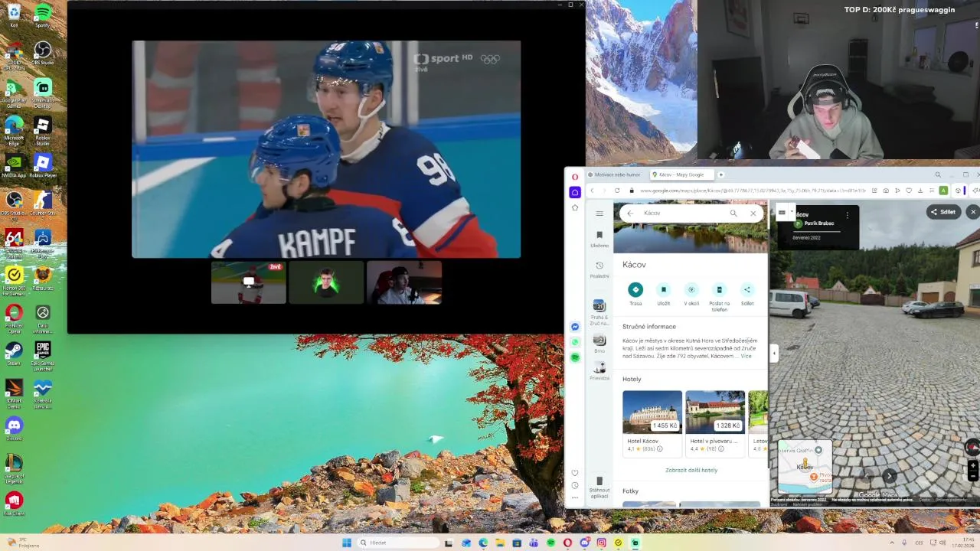Click the Patrik Brabec contributor name
Screen dimensions: 980x551
[x=819, y=223]
